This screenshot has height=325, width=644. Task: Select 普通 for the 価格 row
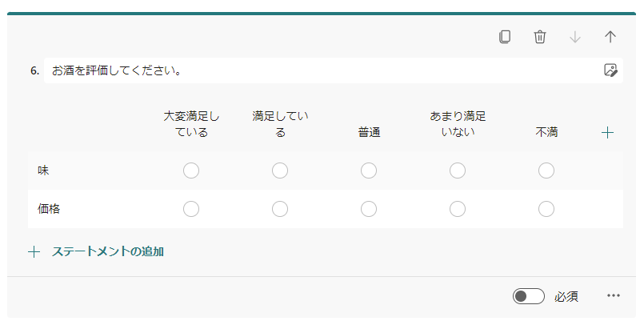point(369,209)
